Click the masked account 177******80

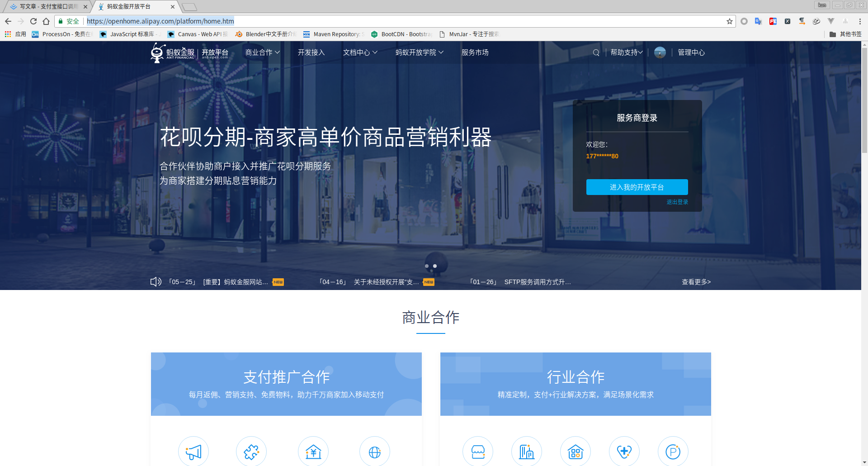click(x=602, y=156)
